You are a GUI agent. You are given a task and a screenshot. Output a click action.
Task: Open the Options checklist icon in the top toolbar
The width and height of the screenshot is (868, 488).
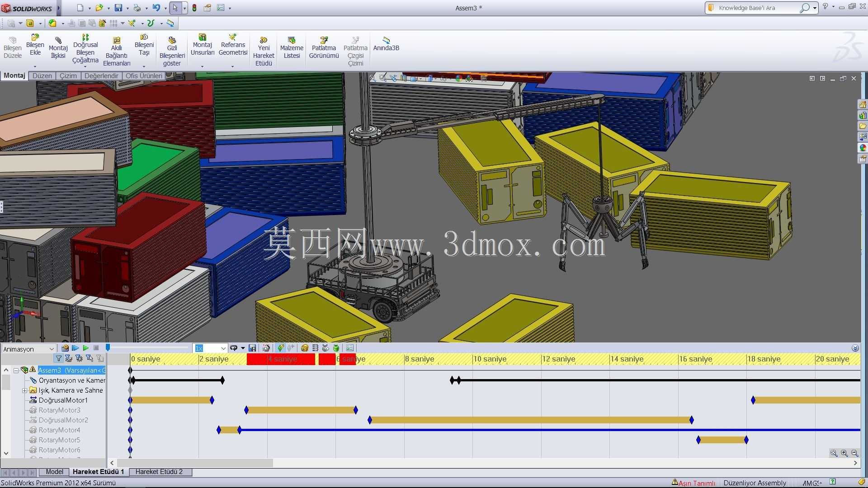click(x=221, y=8)
